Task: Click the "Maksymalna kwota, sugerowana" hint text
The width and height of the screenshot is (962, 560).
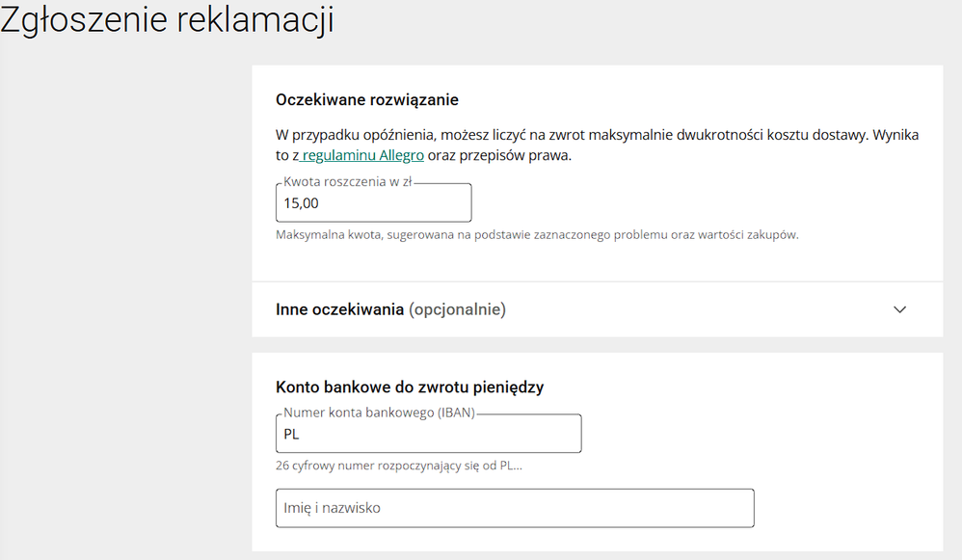Action: pyautogui.click(x=537, y=234)
